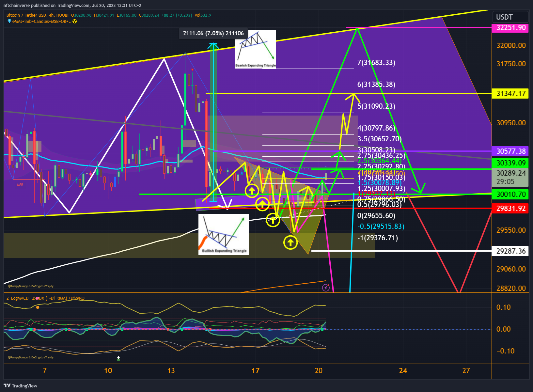Click the 0(29655.60) Fibonacci level label

point(376,216)
